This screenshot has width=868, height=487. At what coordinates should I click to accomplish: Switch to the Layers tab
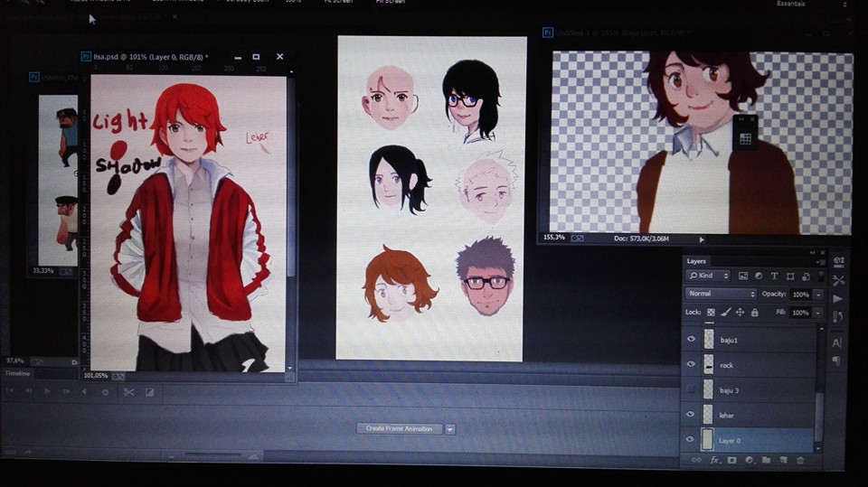696,261
